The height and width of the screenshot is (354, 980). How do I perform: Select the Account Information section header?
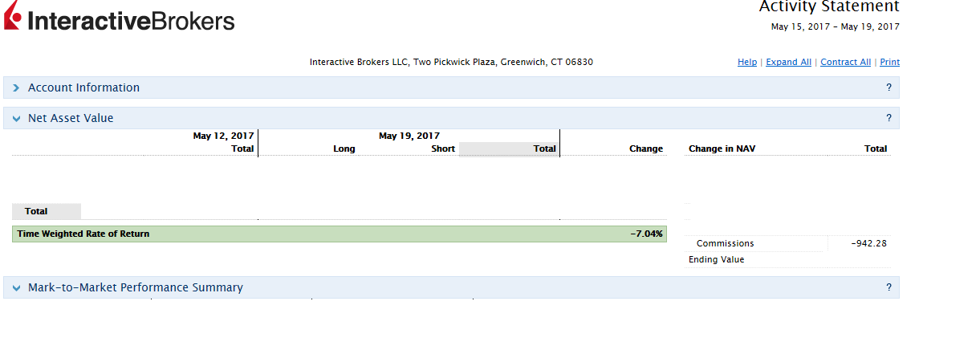[x=451, y=87]
